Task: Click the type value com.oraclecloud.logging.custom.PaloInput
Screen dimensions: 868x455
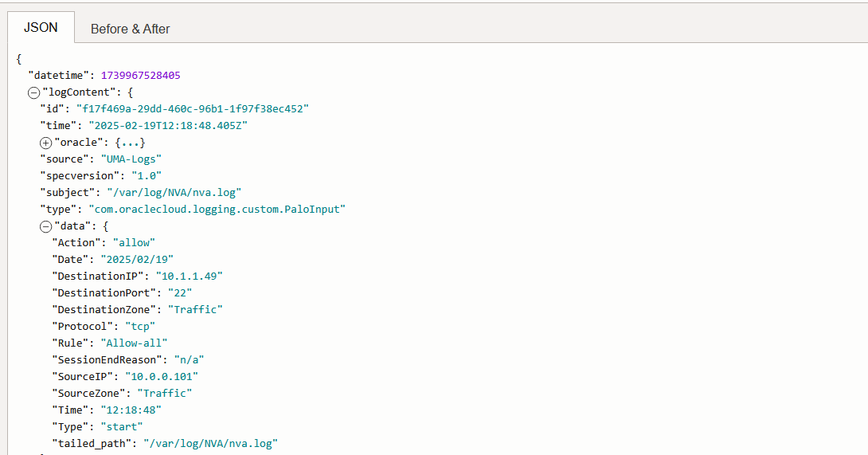Action: tap(216, 210)
